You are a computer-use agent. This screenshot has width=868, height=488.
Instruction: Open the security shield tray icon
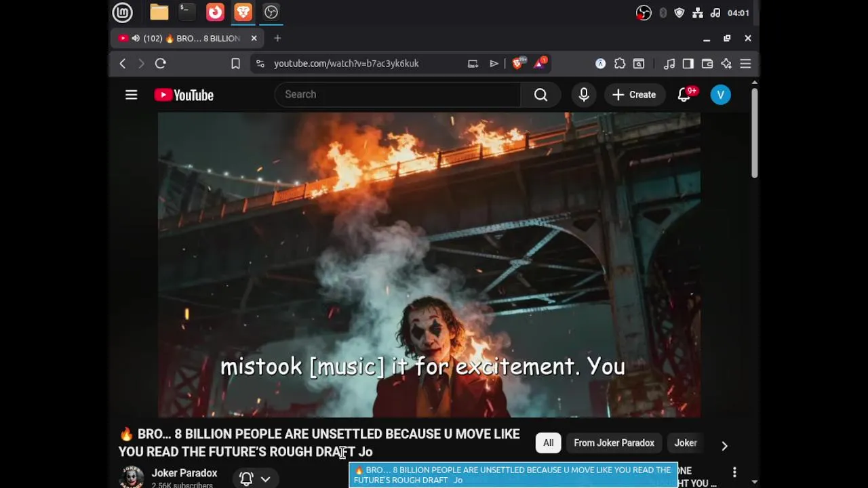pos(679,13)
